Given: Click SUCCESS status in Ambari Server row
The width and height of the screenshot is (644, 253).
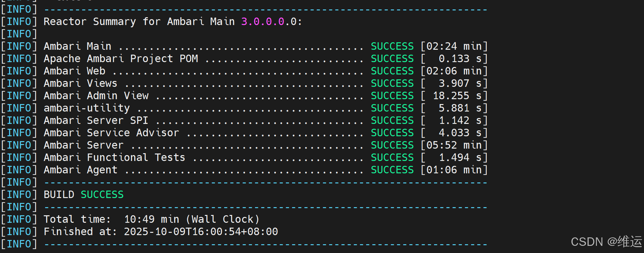Looking at the screenshot, I should pyautogui.click(x=392, y=145).
